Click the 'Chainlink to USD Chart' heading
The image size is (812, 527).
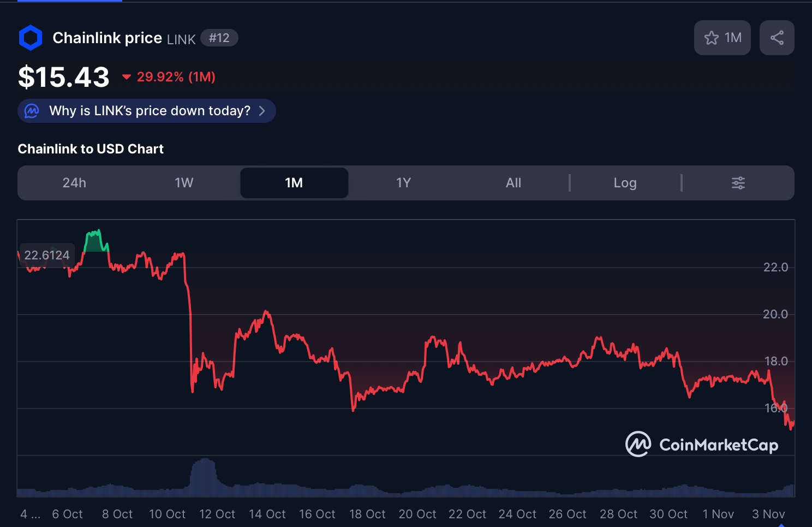[x=91, y=149]
